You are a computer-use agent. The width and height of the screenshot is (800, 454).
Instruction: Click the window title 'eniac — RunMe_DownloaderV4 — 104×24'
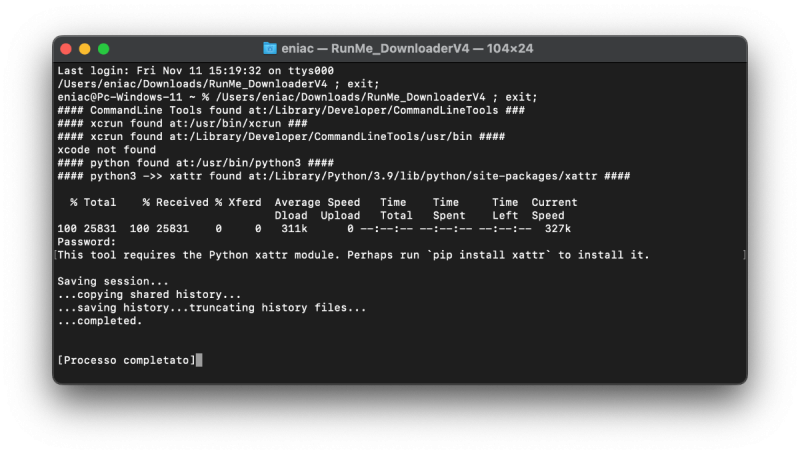tap(407, 48)
